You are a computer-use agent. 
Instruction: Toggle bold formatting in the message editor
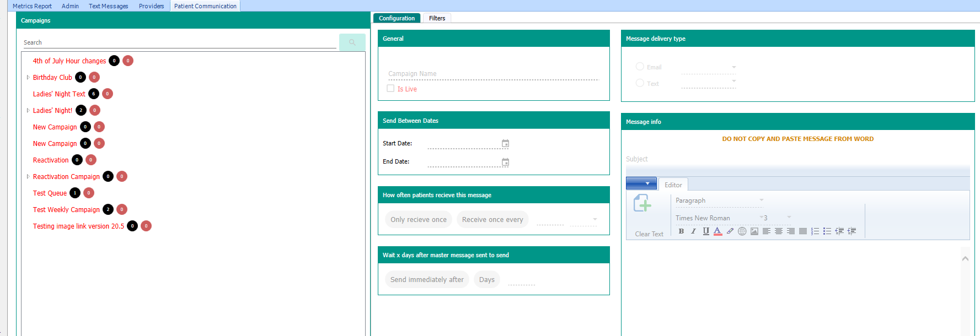(681, 231)
